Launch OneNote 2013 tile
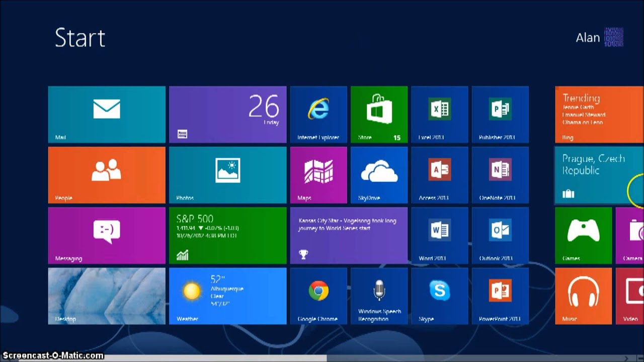Image resolution: width=644 pixels, height=362 pixels. coord(500,175)
